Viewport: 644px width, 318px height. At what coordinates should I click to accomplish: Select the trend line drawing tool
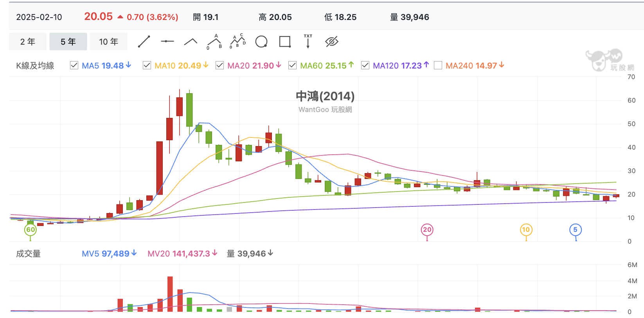click(144, 42)
